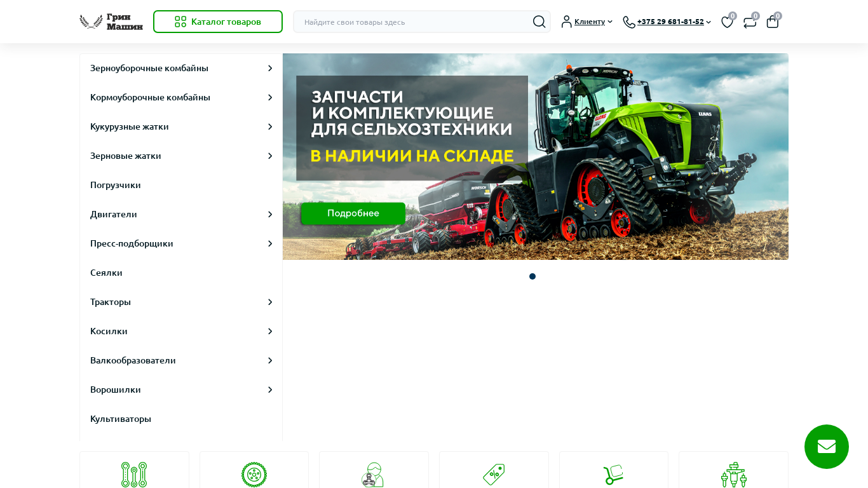Image resolution: width=868 pixels, height=488 pixels.
Task: Select Сеялки in the category menu
Action: tap(107, 273)
